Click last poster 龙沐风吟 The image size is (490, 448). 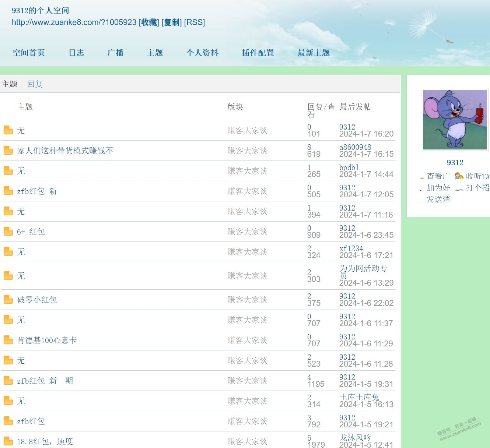tap(355, 438)
